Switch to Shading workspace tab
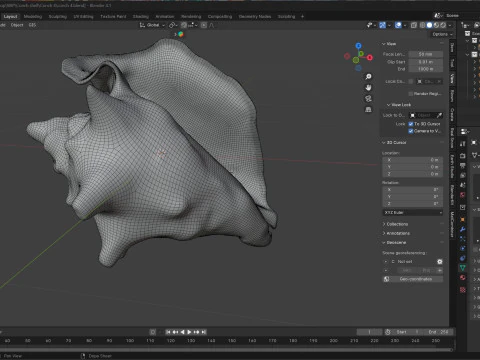480x360 pixels. pyautogui.click(x=141, y=16)
